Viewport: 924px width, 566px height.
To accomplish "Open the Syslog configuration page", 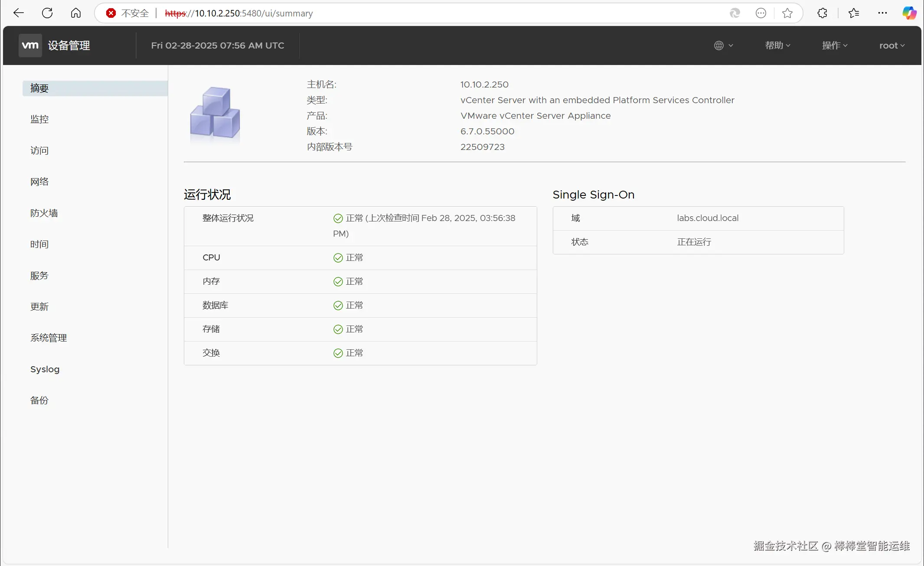I will (45, 369).
